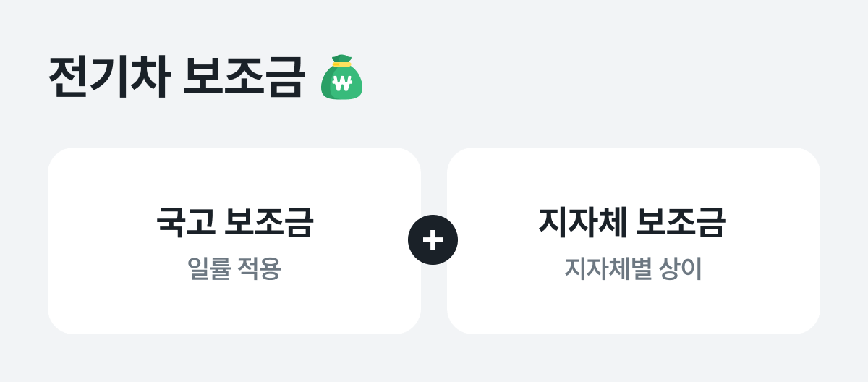Click the 전기차 보조금 heading
868x382 pixels.
tap(176, 77)
